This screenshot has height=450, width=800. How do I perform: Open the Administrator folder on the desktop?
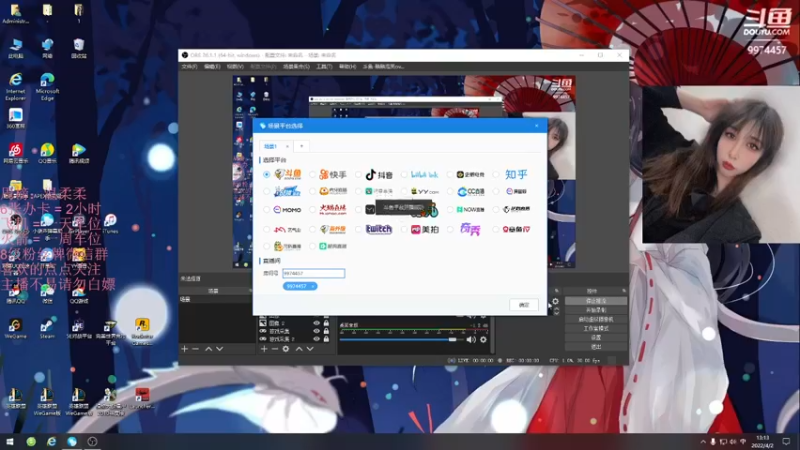point(15,14)
